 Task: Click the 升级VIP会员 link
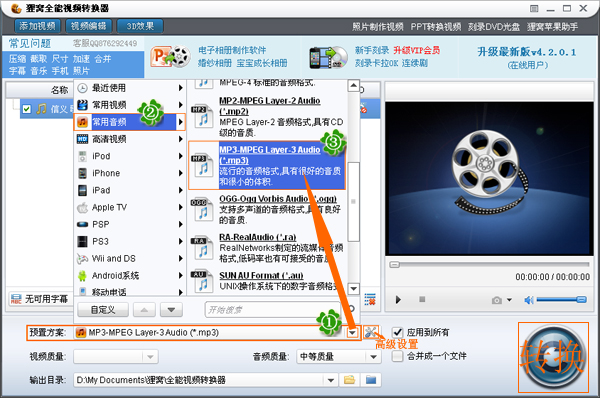417,50
